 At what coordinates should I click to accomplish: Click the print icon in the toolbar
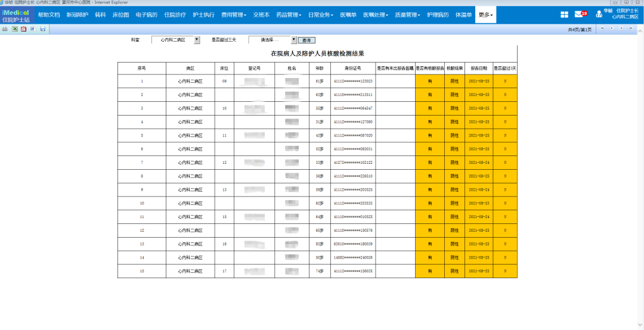tap(5, 29)
